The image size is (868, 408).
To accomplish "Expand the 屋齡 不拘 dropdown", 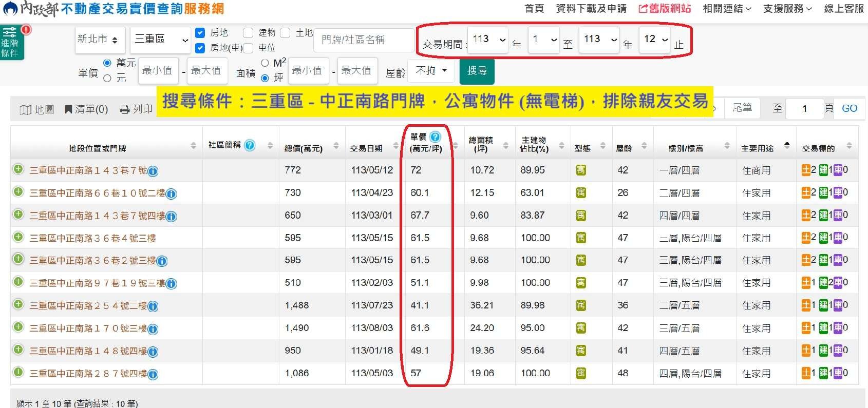I will tap(431, 70).
